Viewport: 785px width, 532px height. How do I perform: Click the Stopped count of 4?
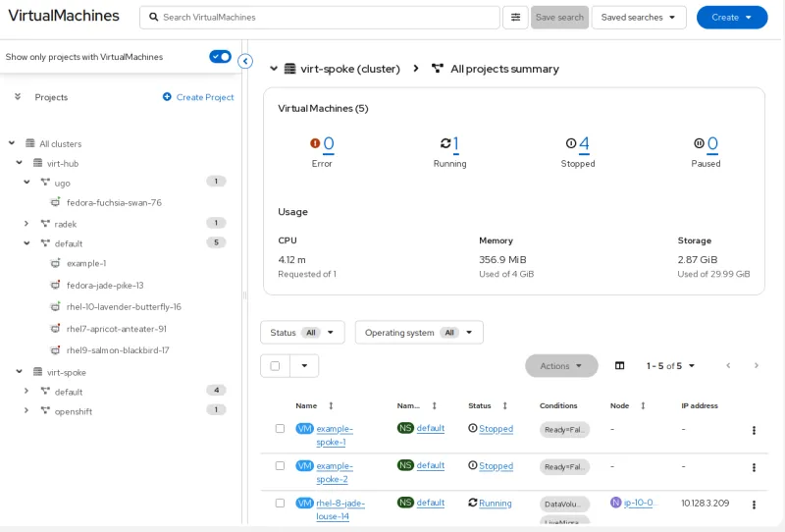(584, 144)
